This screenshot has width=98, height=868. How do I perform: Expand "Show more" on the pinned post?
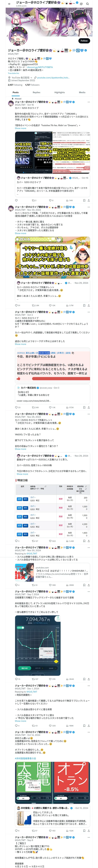(x=20, y=128)
